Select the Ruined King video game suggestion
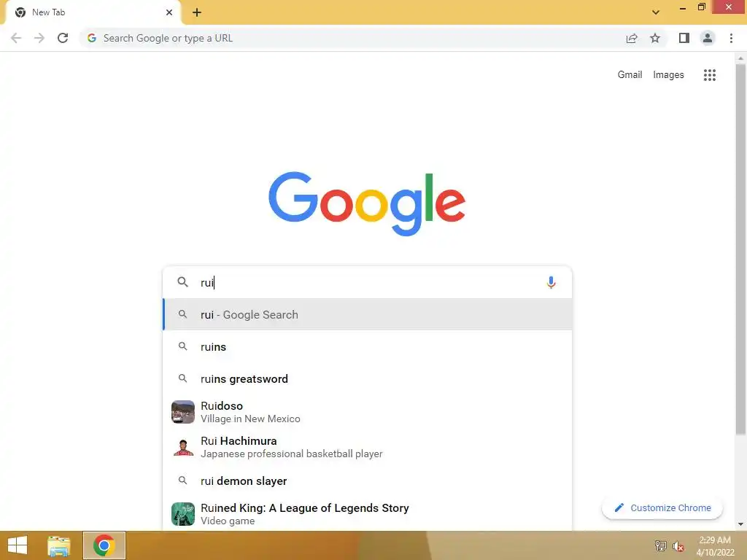Viewport: 747px width, 560px height. [x=367, y=514]
